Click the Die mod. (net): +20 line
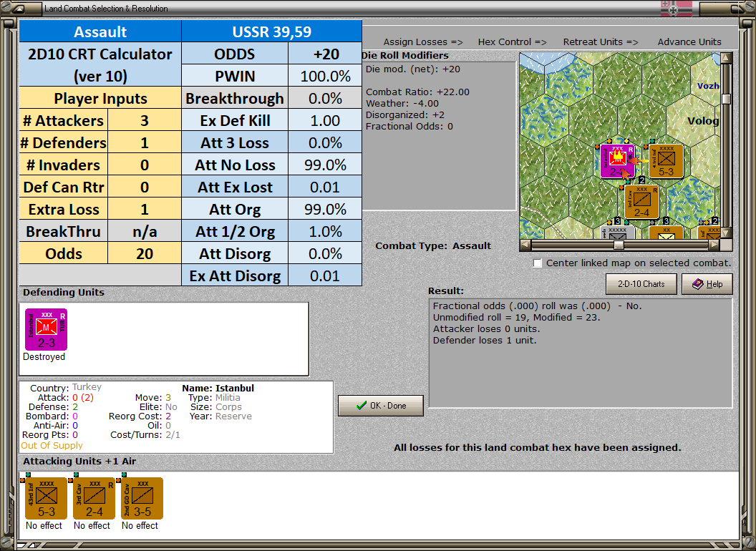This screenshot has height=551, width=756. pyautogui.click(x=412, y=69)
